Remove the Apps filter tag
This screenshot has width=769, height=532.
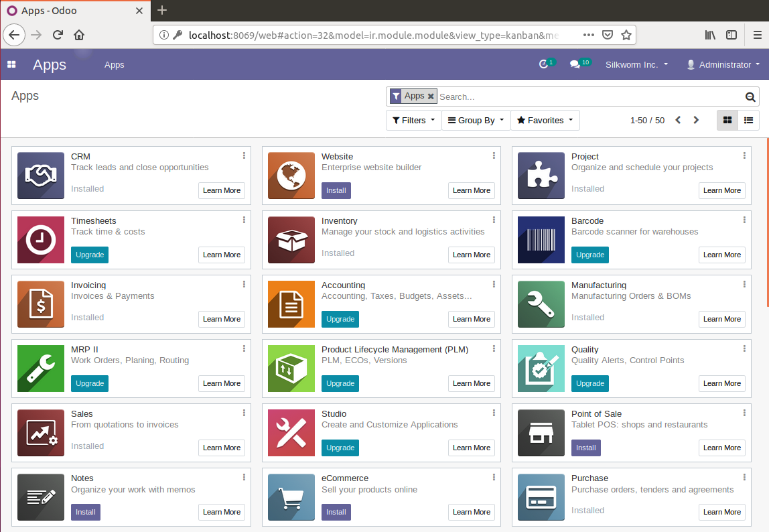pos(431,96)
